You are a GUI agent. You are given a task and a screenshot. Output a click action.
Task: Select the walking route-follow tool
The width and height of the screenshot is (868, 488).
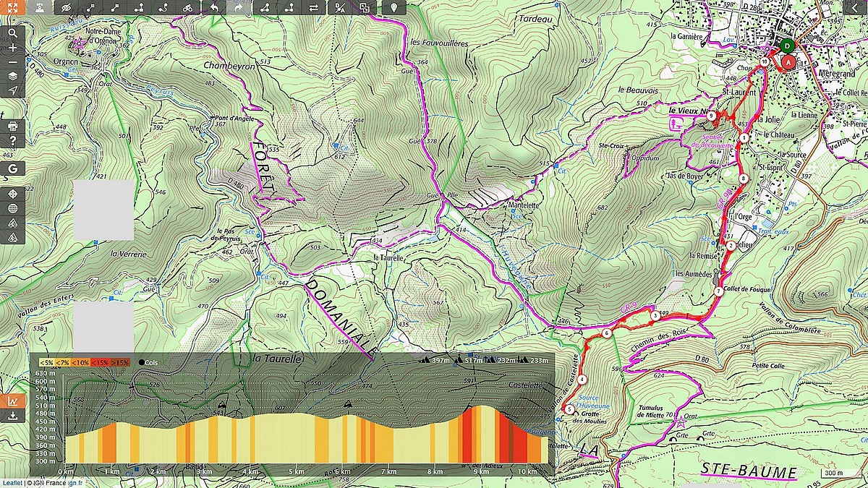coord(139,8)
